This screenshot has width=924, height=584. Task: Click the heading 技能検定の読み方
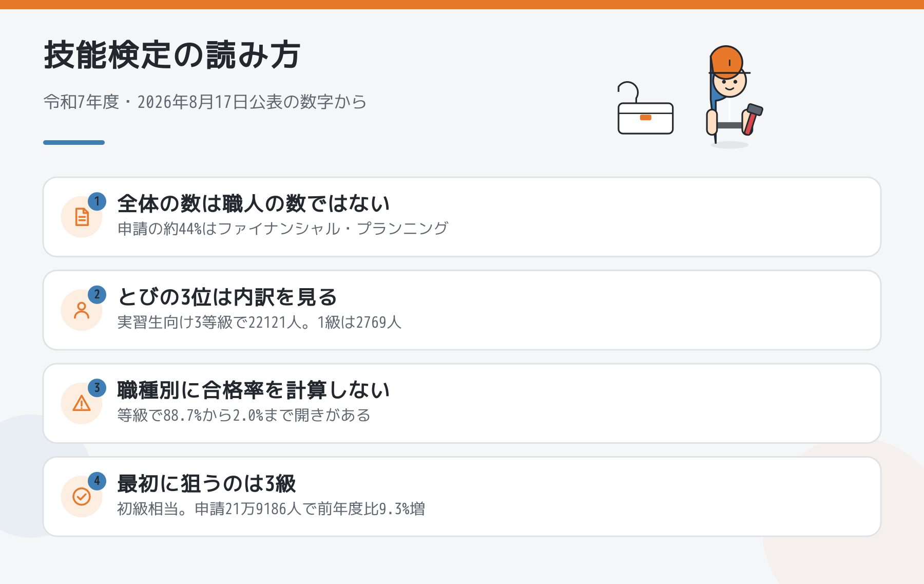pyautogui.click(x=172, y=55)
